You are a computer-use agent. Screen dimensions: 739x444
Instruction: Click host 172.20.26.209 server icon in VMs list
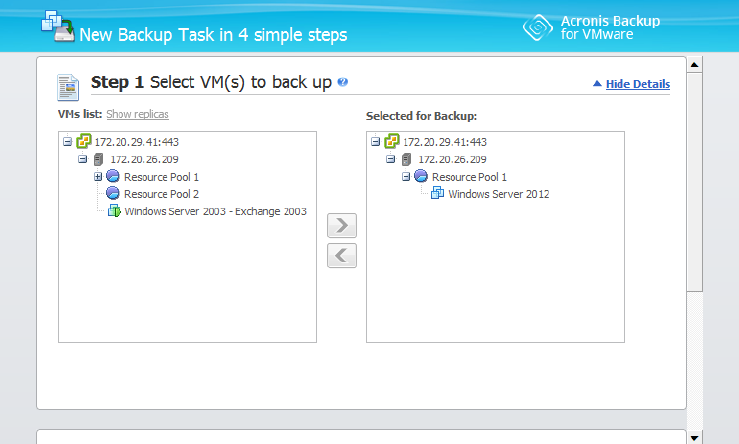click(99, 159)
